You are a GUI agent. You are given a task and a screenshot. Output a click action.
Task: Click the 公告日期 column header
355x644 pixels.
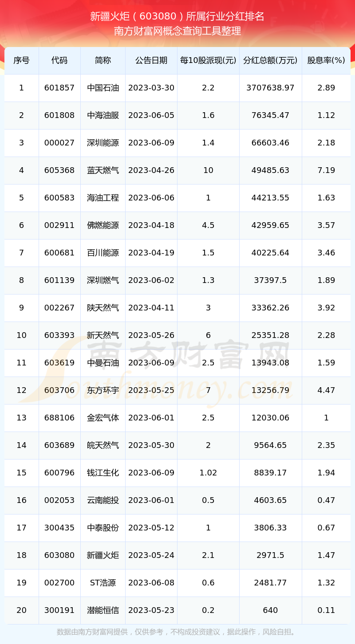click(151, 60)
